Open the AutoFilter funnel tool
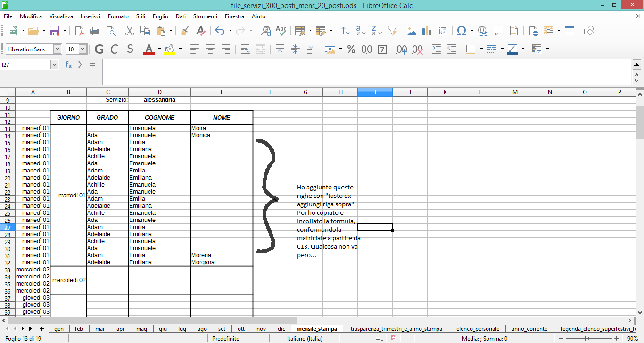This screenshot has width=644, height=343. (392, 31)
